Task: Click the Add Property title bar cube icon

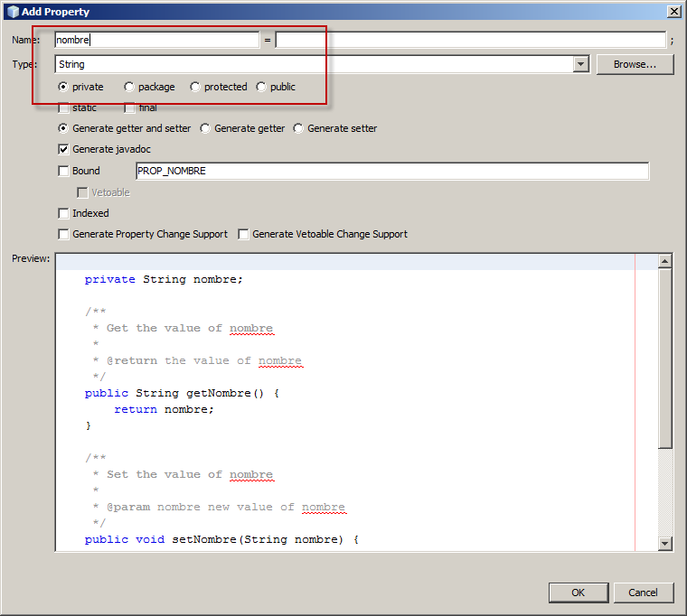Action: coord(13,12)
